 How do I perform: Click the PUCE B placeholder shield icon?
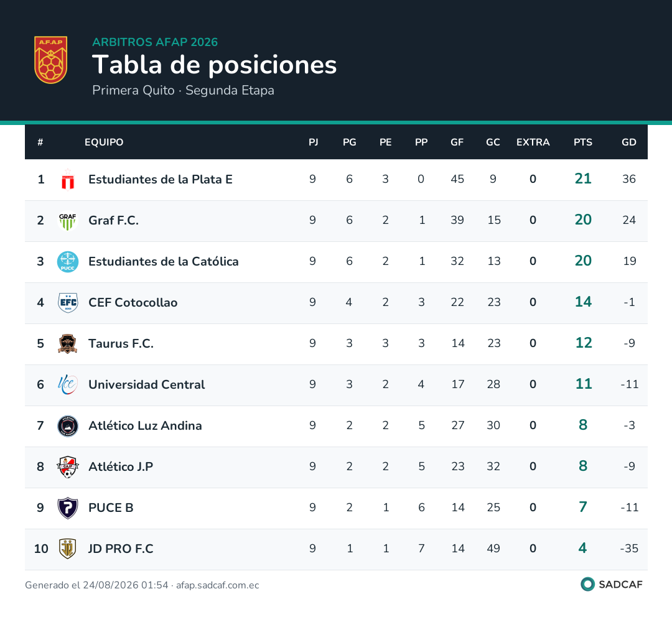68,508
